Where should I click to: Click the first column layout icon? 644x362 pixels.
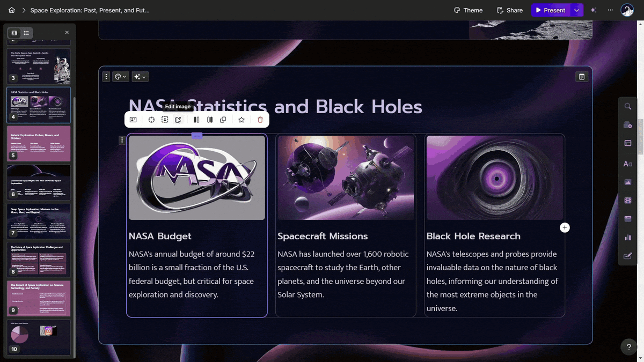click(196, 120)
